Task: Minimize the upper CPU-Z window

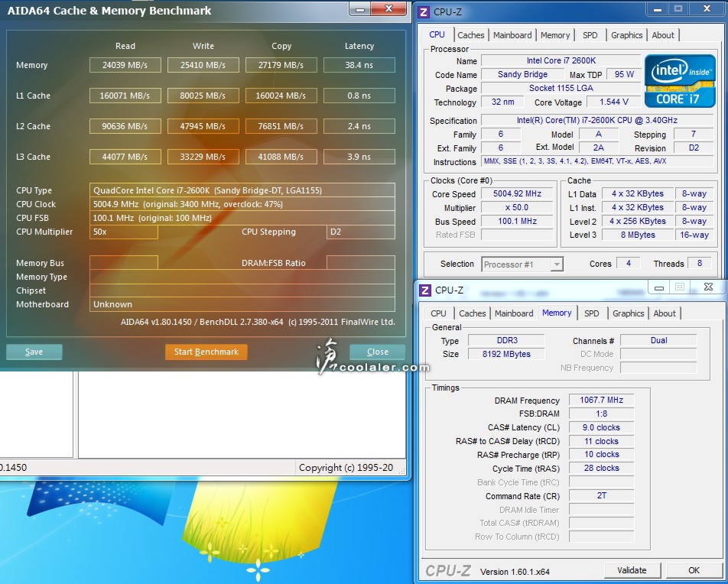Action: [658, 9]
